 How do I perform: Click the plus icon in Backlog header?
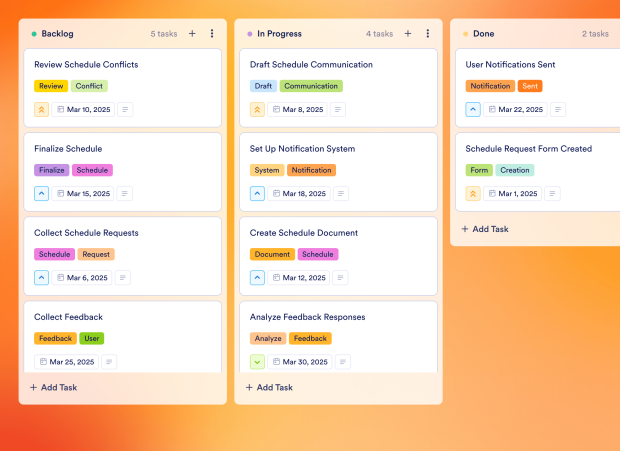(192, 34)
